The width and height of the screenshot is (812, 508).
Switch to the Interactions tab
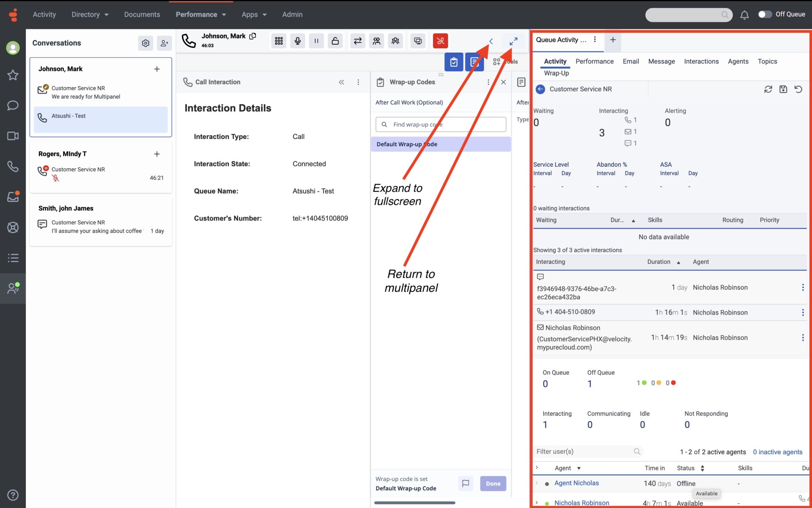click(701, 61)
